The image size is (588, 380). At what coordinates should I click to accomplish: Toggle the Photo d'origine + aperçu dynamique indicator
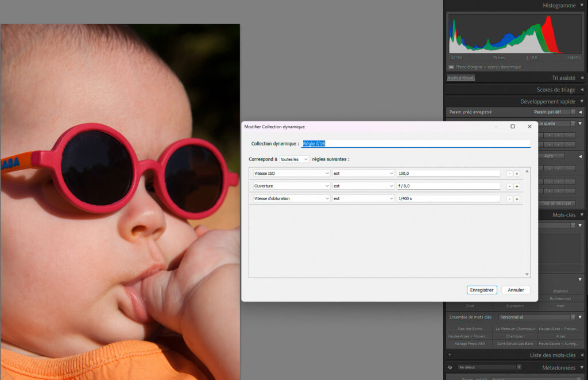451,67
